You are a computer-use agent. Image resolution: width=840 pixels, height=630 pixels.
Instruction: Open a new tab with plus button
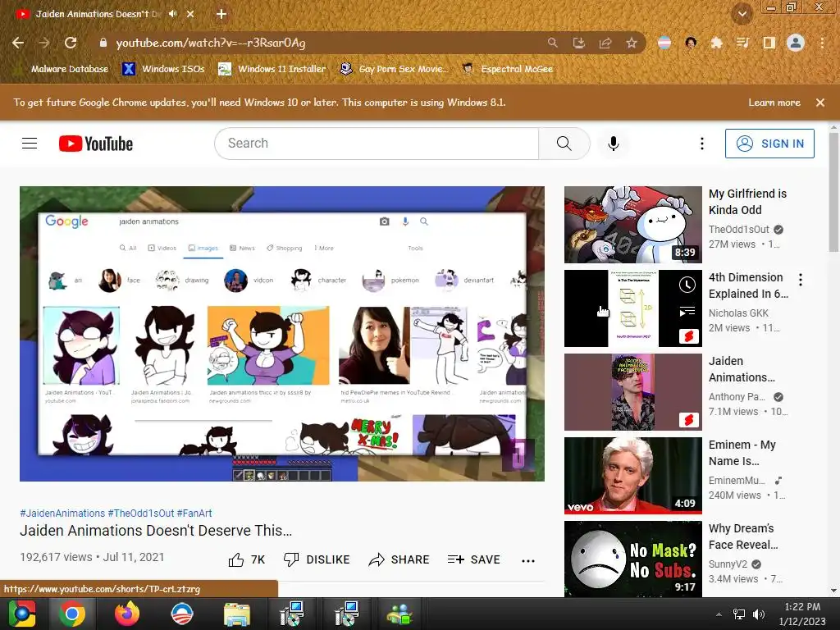click(221, 14)
